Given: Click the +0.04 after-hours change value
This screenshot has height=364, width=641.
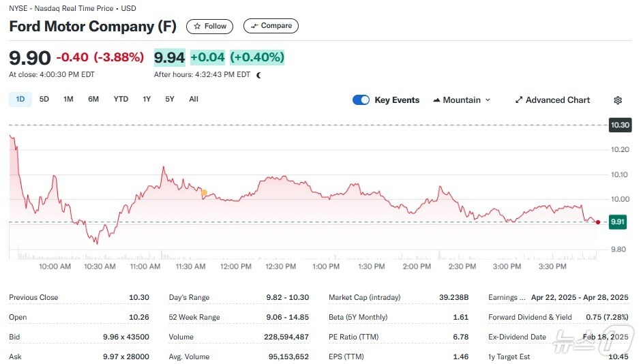Looking at the screenshot, I should [x=208, y=57].
